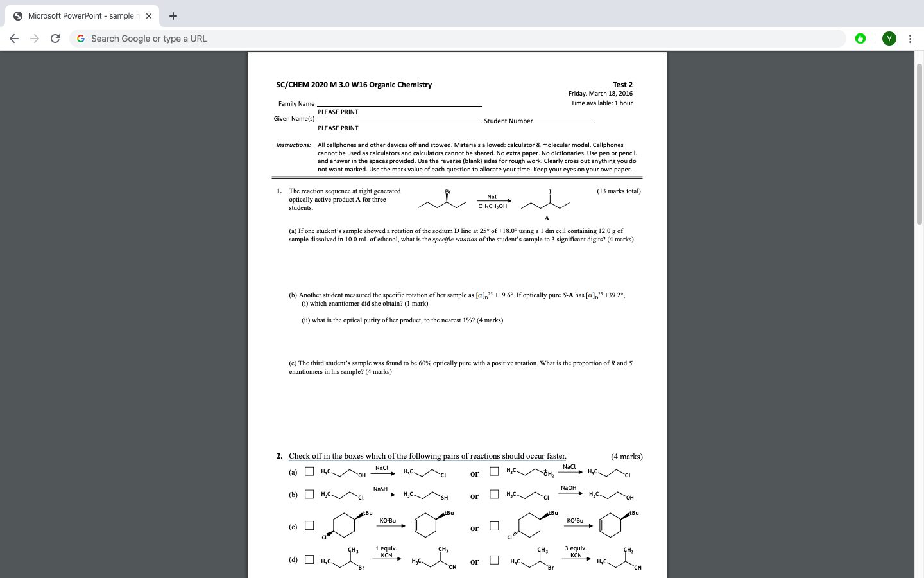Click the cyclohexane structure in 2(c) left
Image resolution: width=924 pixels, height=578 pixels.
(x=344, y=525)
